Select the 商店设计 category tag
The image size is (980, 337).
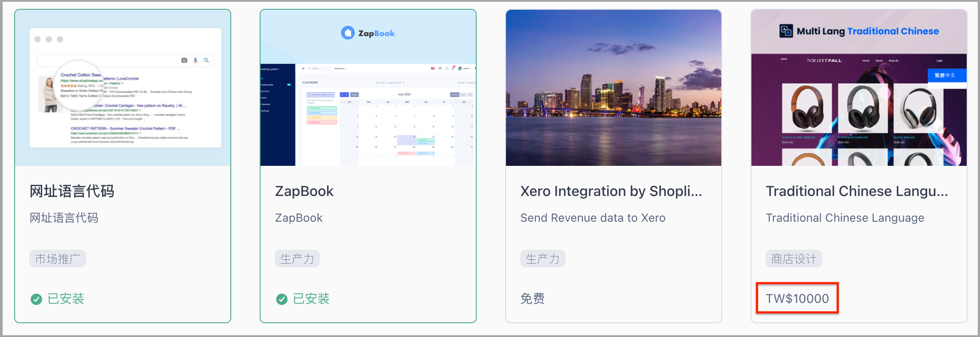794,259
